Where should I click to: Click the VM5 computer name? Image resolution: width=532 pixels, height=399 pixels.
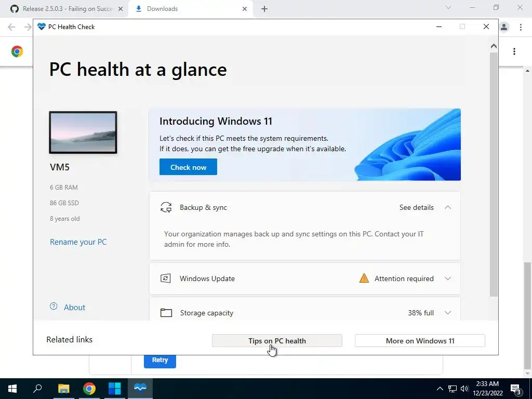[60, 167]
